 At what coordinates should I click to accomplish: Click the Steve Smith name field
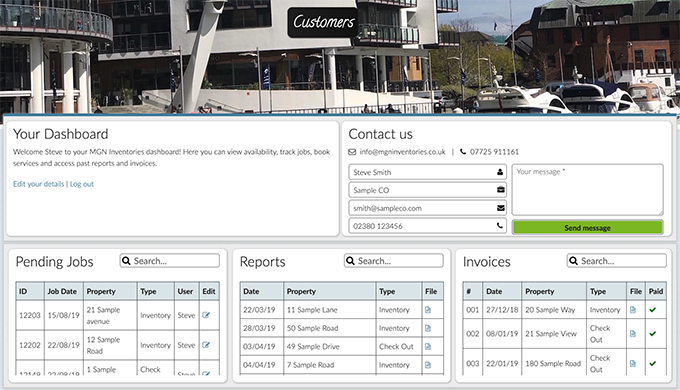427,172
